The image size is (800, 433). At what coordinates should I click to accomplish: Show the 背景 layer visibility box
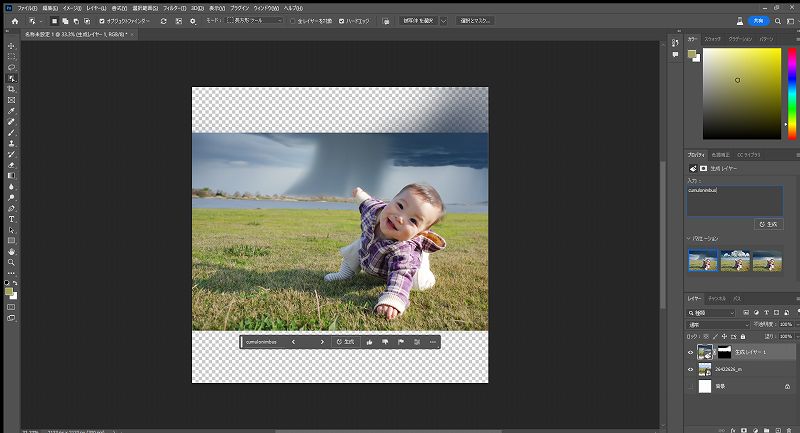(690, 387)
